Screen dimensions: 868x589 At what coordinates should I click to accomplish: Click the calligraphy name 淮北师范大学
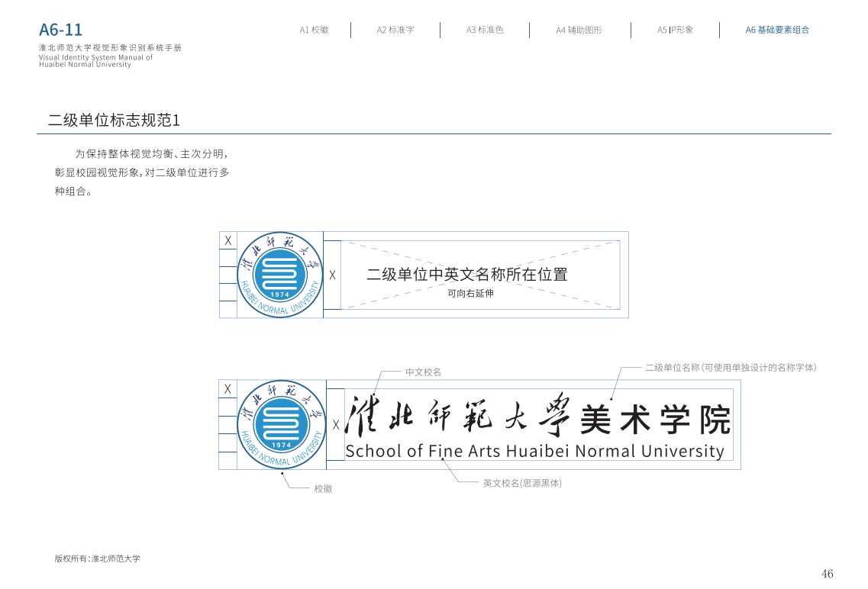tap(457, 415)
